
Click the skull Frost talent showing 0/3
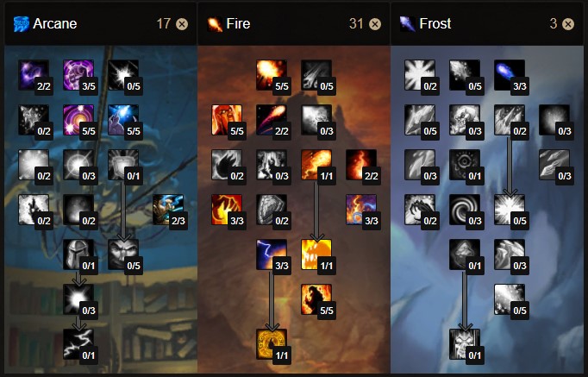[464, 120]
